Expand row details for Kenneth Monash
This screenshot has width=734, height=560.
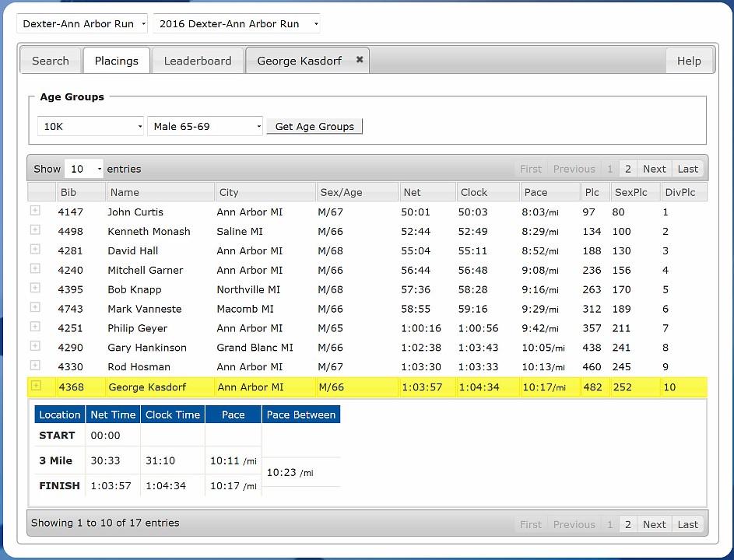[x=35, y=230]
